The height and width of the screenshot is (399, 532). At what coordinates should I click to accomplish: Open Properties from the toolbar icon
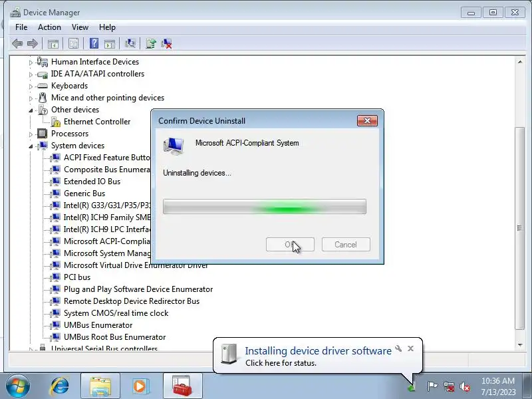pyautogui.click(x=73, y=43)
